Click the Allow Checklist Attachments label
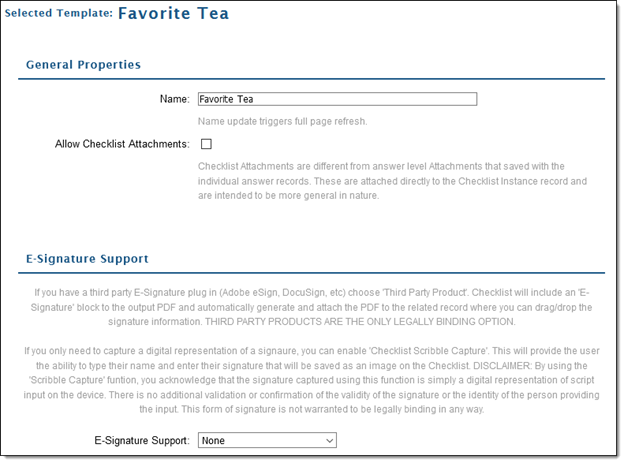The image size is (624, 463). (x=122, y=144)
